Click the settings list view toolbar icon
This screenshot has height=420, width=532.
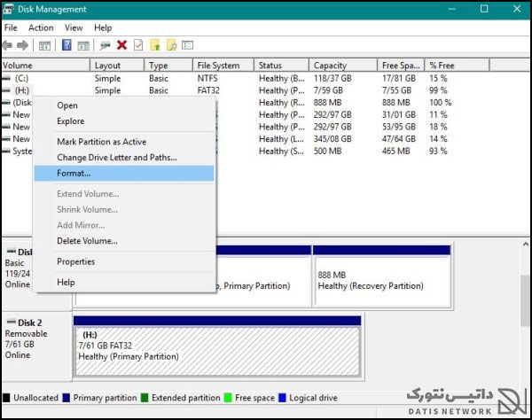(187, 45)
